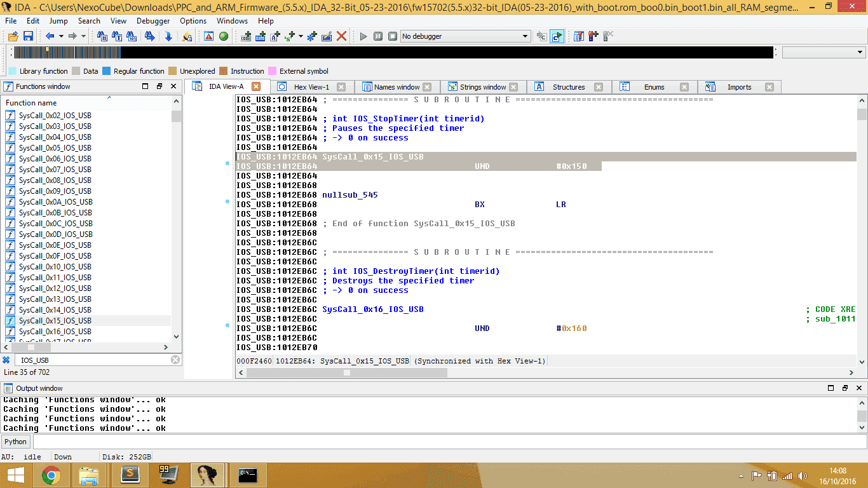Switch to the Structures tab

[569, 87]
